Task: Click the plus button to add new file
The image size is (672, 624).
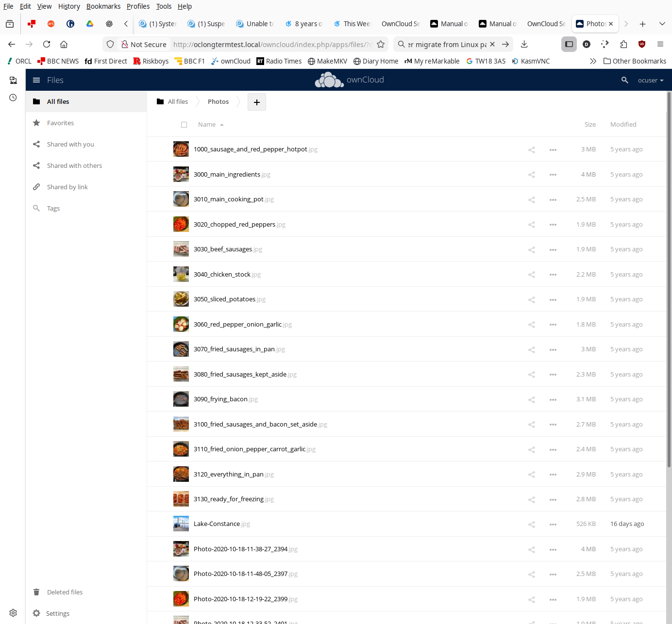Action: (256, 102)
